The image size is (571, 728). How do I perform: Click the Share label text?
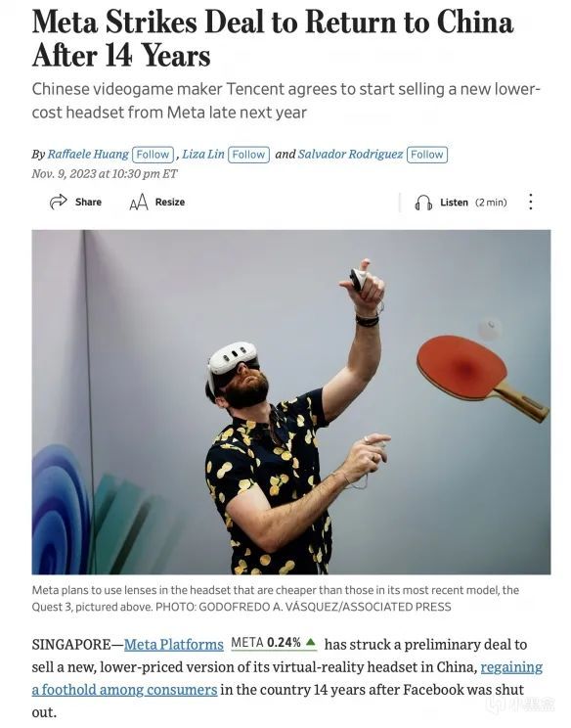88,202
